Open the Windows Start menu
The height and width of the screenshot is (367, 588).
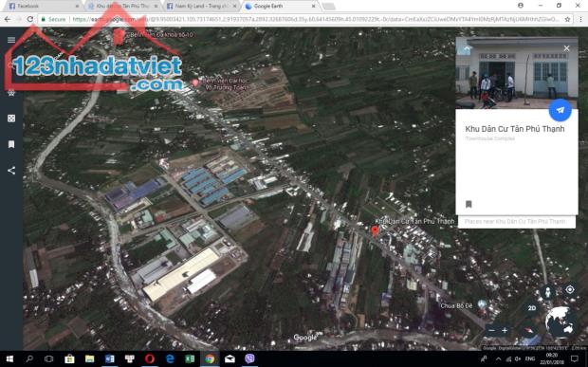9,358
